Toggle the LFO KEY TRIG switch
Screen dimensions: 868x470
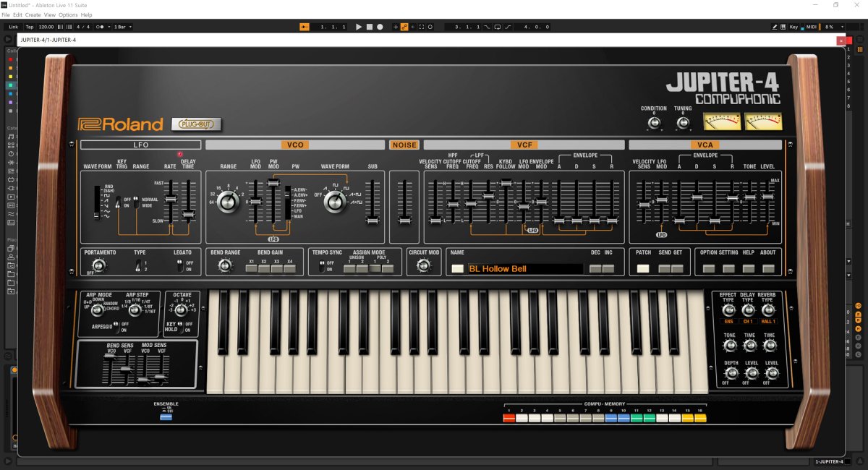click(x=119, y=202)
